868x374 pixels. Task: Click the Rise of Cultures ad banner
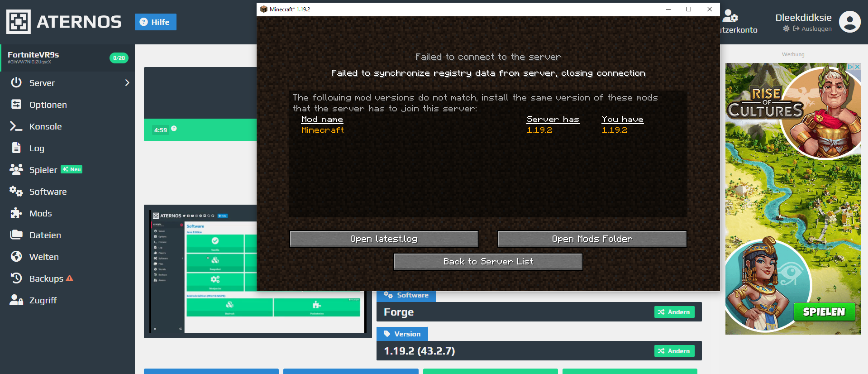[x=793, y=199]
